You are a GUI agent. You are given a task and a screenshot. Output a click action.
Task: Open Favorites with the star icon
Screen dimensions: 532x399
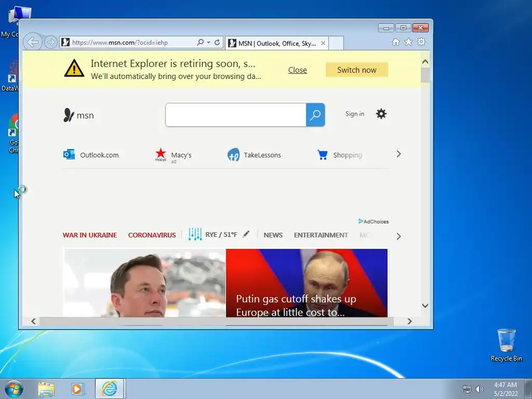[x=408, y=42]
